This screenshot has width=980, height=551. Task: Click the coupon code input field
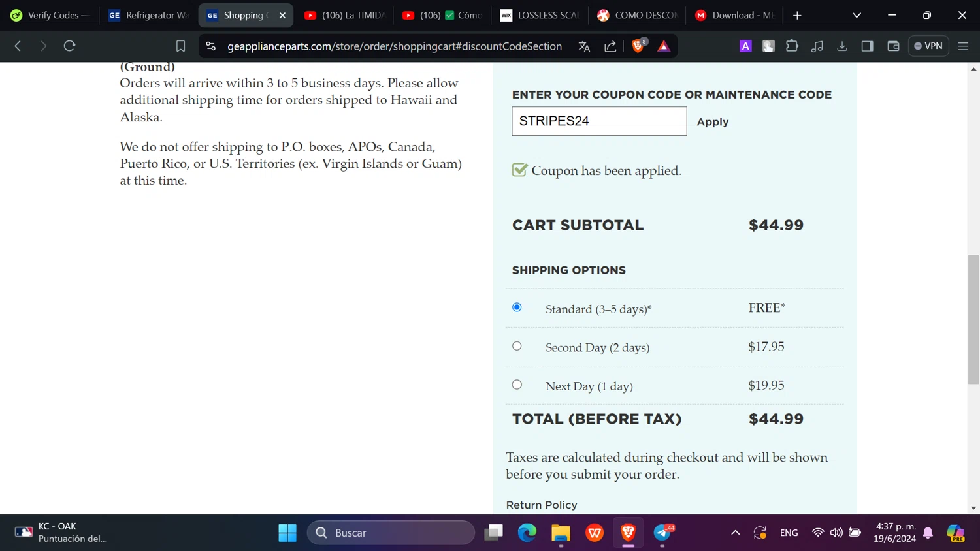599,121
